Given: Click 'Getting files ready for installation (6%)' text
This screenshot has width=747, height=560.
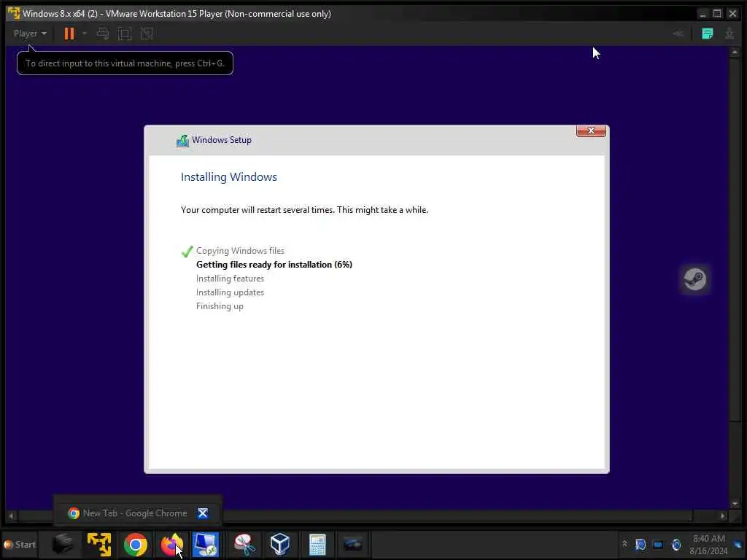Looking at the screenshot, I should [274, 265].
